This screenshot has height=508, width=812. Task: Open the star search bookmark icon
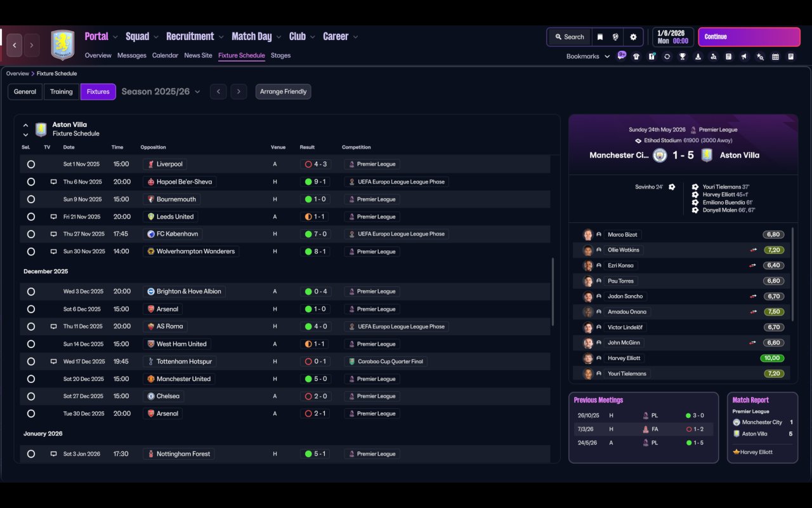click(x=760, y=57)
